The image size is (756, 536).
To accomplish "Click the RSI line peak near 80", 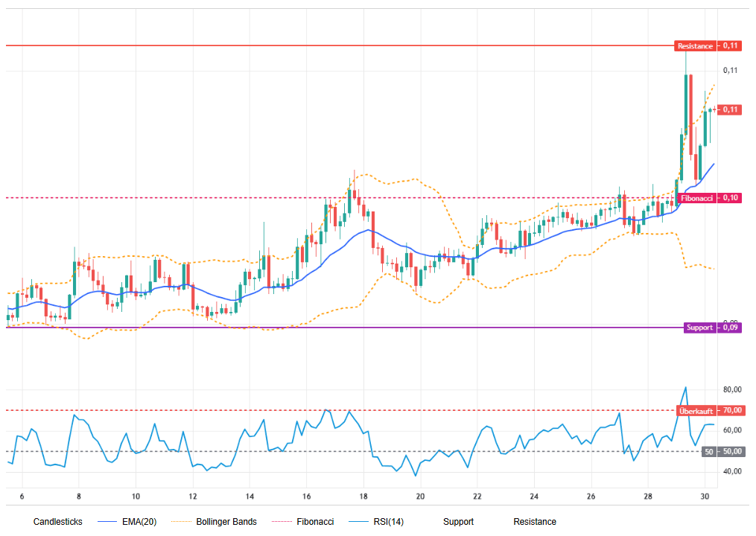I will pyautogui.click(x=685, y=386).
